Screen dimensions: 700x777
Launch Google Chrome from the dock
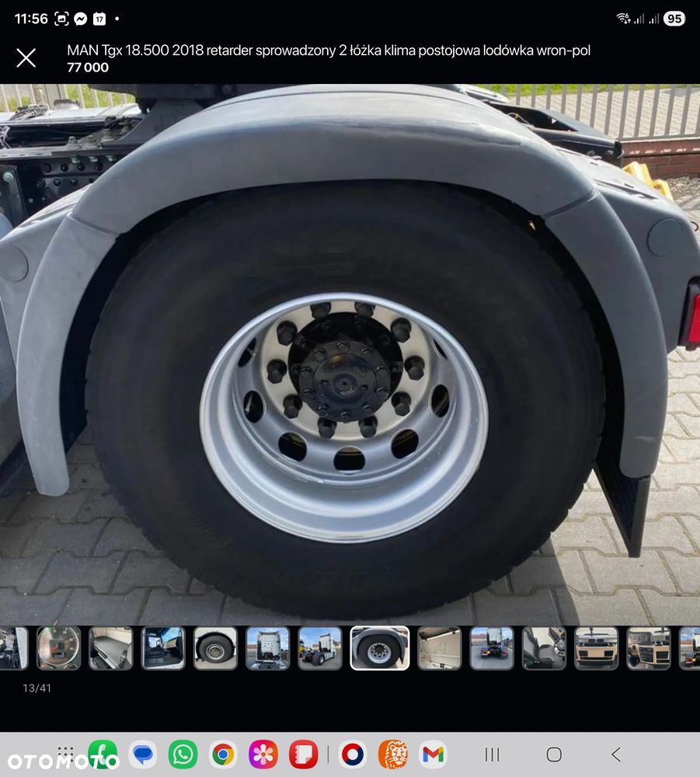pyautogui.click(x=223, y=754)
